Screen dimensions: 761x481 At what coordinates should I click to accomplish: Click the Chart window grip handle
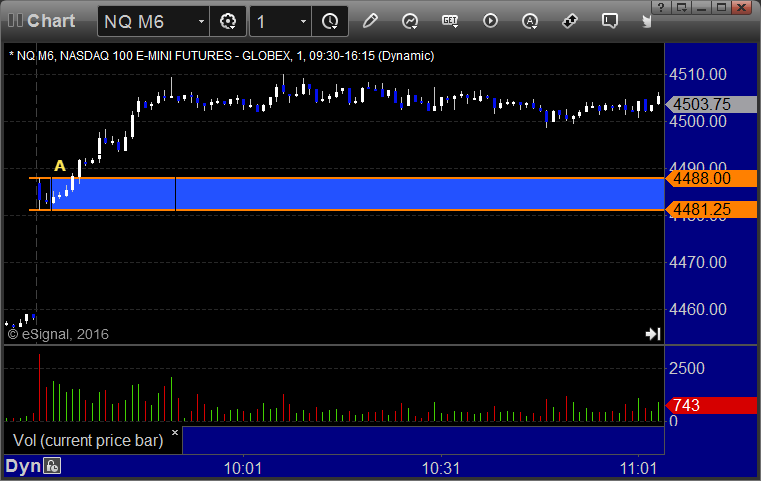point(15,20)
